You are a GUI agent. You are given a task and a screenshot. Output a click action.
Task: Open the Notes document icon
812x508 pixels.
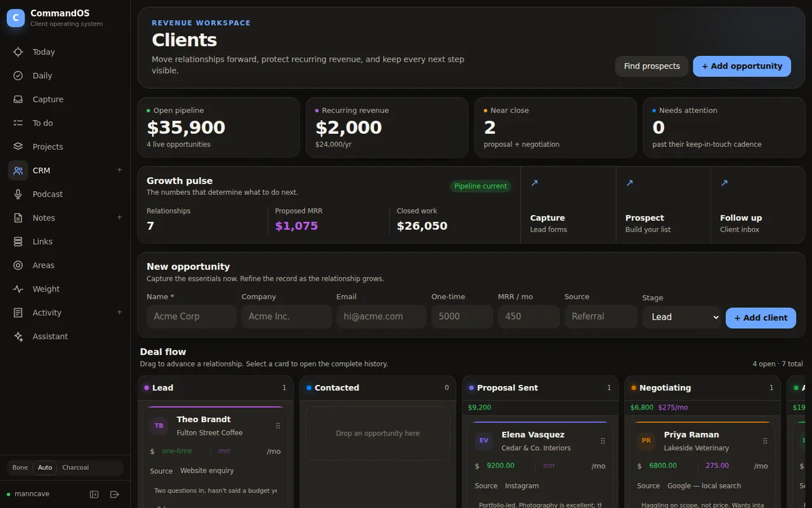point(18,218)
